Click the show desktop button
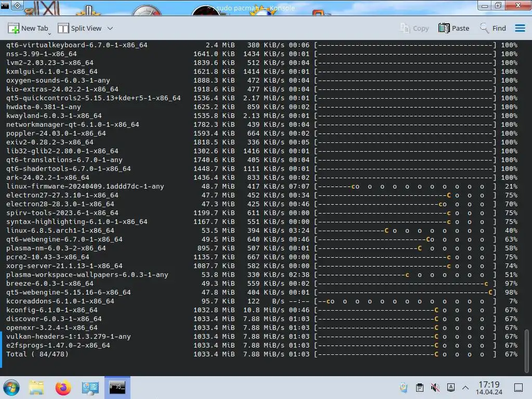This screenshot has width=532, height=399. [518, 388]
